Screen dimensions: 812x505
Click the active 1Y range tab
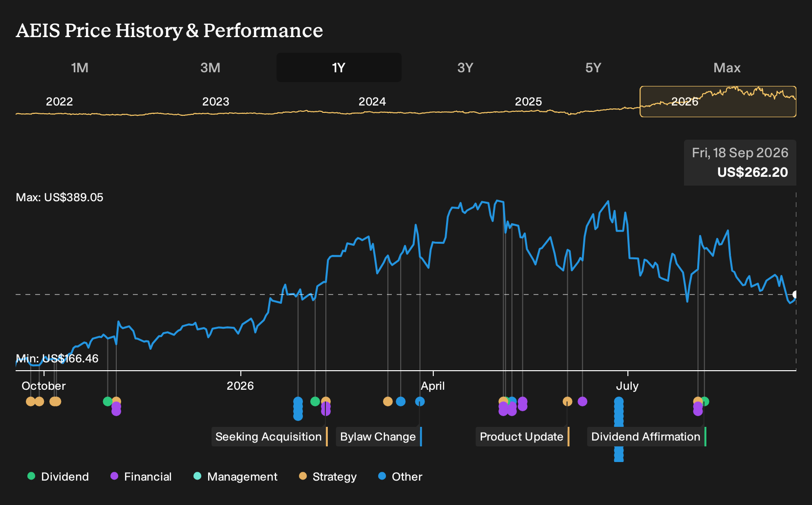[x=339, y=67]
